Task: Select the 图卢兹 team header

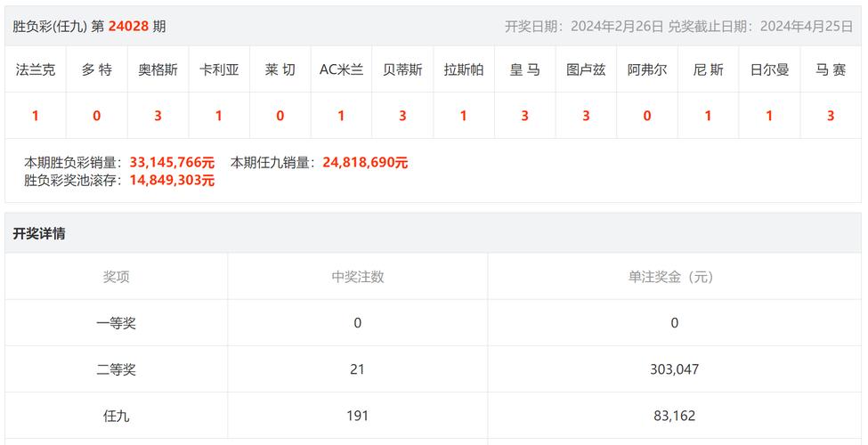Action: (x=586, y=69)
